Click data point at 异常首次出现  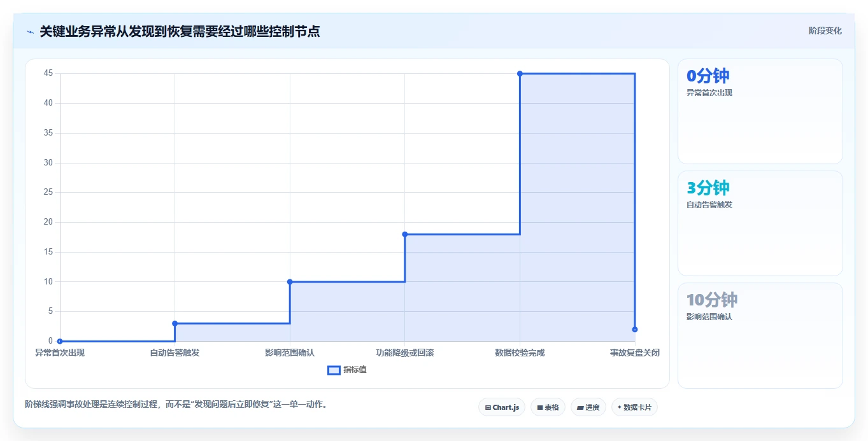pos(60,341)
